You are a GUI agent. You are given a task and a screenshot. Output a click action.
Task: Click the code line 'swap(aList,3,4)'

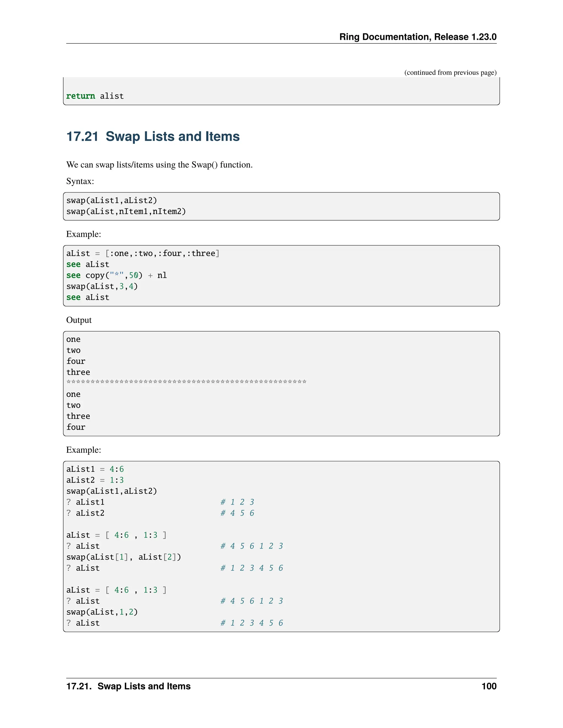102,286
